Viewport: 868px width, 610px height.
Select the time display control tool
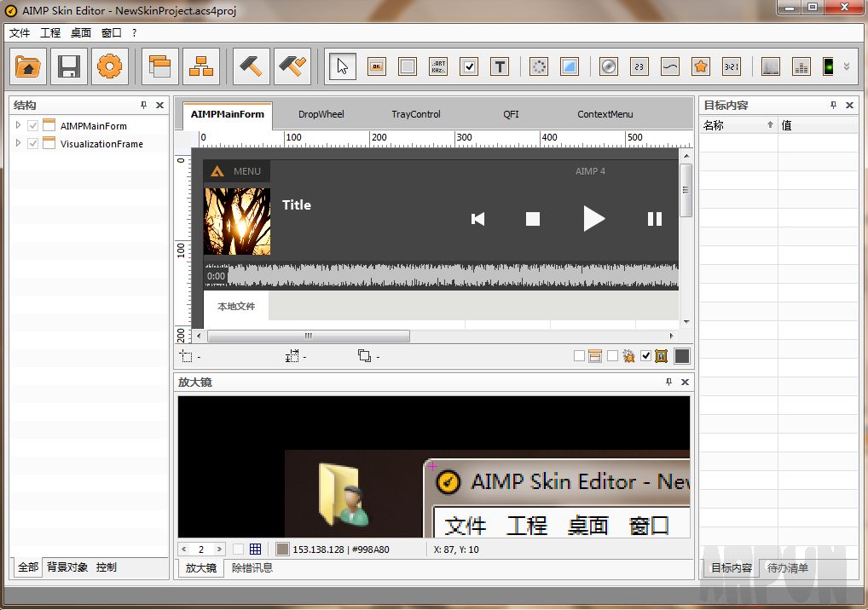tap(731, 66)
